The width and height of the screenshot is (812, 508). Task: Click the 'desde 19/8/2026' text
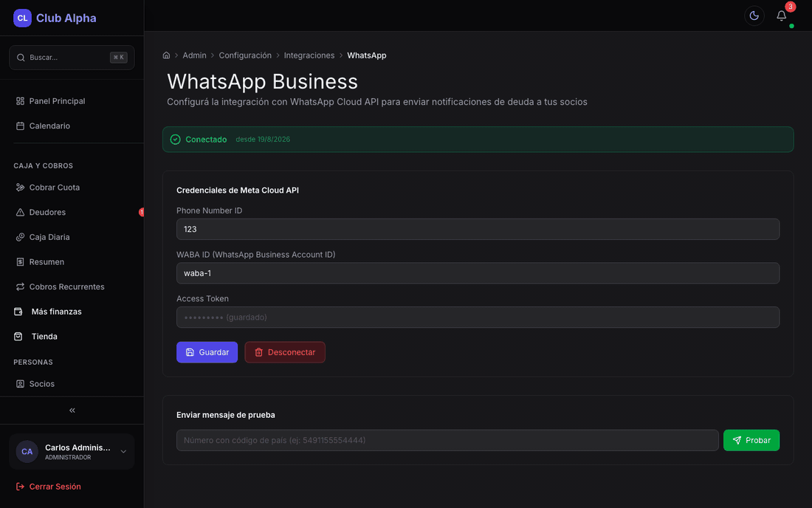(263, 140)
